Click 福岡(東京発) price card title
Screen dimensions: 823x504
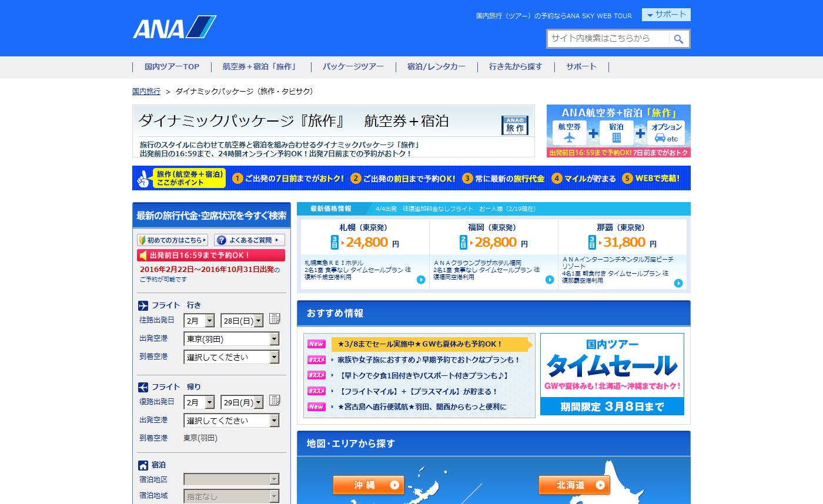point(493,227)
